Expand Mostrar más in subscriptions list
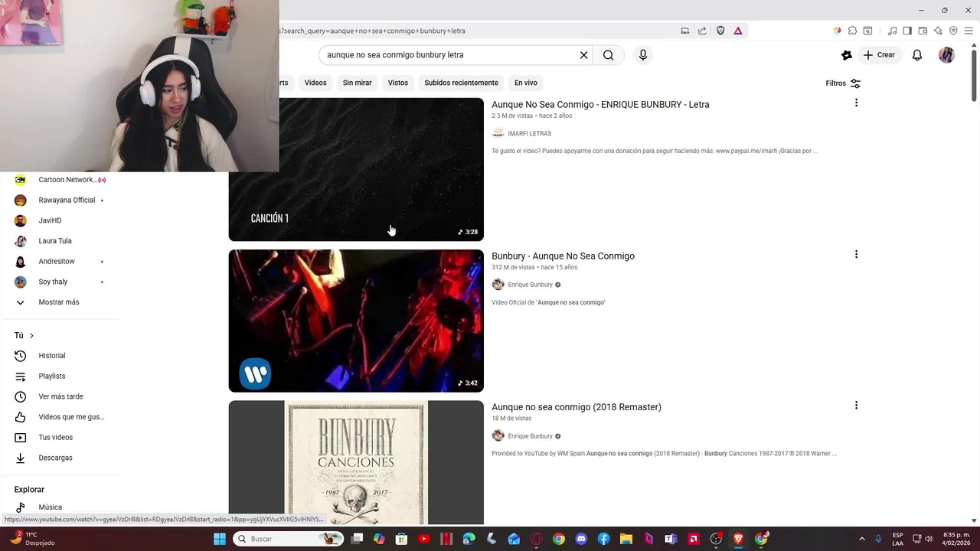Screen dimensions: 980x551 60,302
